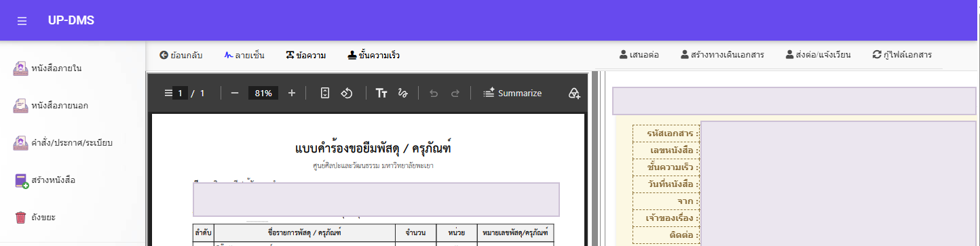
Task: Click the รหัสเอกสาร label
Action: coord(673,134)
